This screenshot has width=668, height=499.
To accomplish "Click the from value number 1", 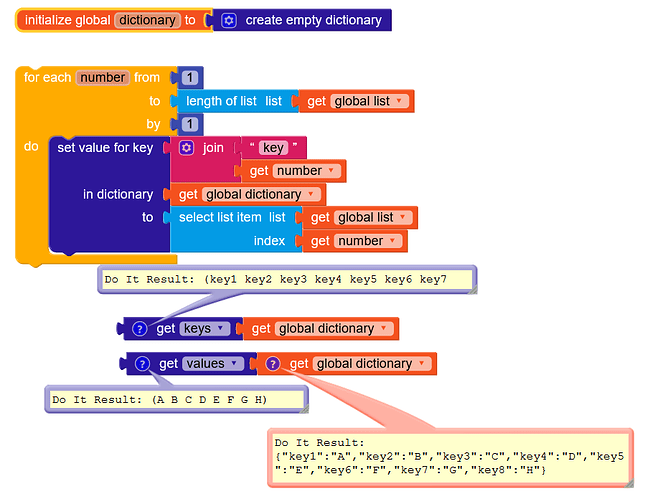I will [190, 78].
